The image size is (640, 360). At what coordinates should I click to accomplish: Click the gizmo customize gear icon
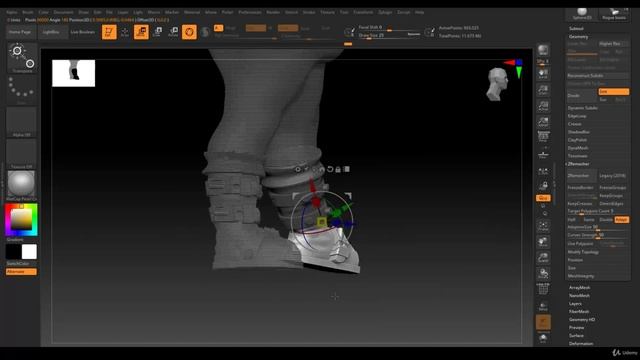tap(298, 169)
